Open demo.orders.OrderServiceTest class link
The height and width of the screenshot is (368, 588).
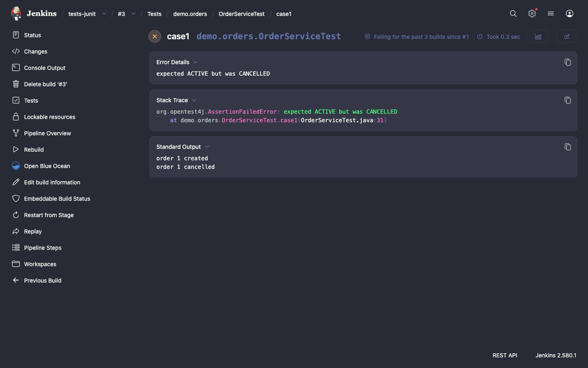point(269,36)
